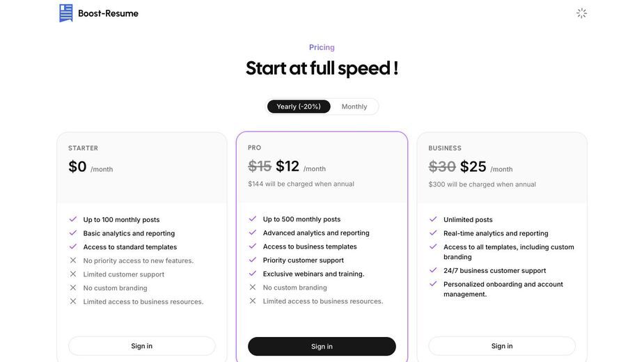
Task: Click the Boost-Resume logo icon
Action: coord(65,13)
